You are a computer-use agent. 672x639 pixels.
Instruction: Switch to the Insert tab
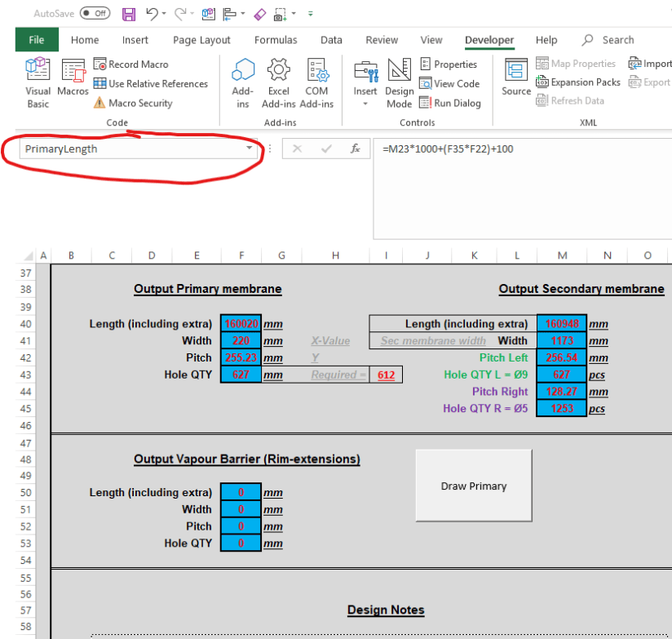135,40
